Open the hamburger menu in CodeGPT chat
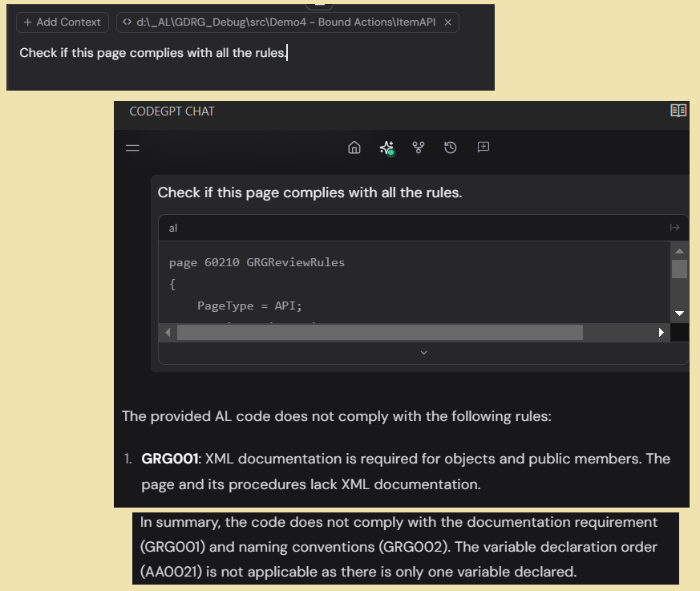Screen dimensions: 700x591 tap(132, 148)
